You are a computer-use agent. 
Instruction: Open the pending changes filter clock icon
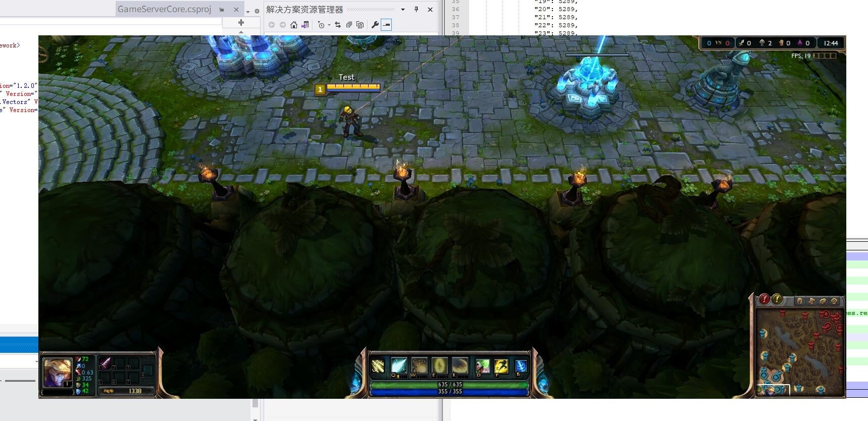coord(321,25)
